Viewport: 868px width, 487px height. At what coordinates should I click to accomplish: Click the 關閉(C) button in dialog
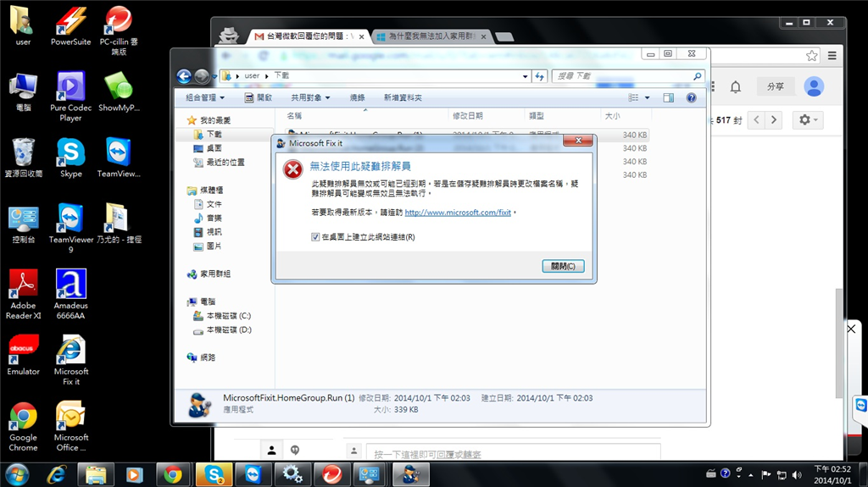click(x=563, y=266)
